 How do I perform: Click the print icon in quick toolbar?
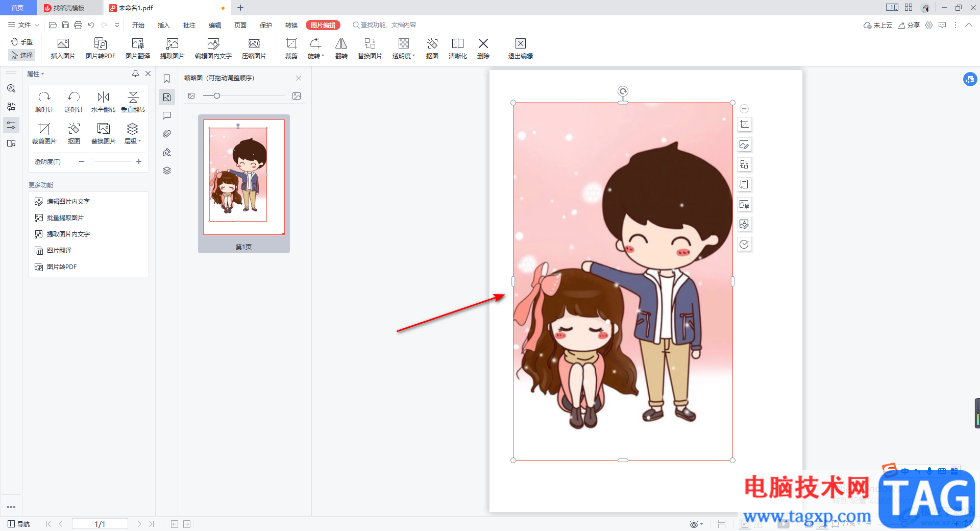pyautogui.click(x=78, y=25)
